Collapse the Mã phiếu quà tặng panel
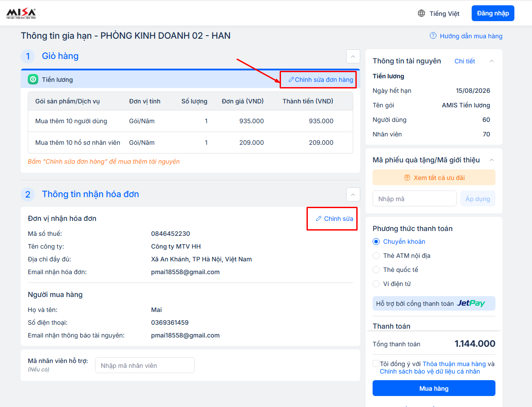 [x=492, y=160]
